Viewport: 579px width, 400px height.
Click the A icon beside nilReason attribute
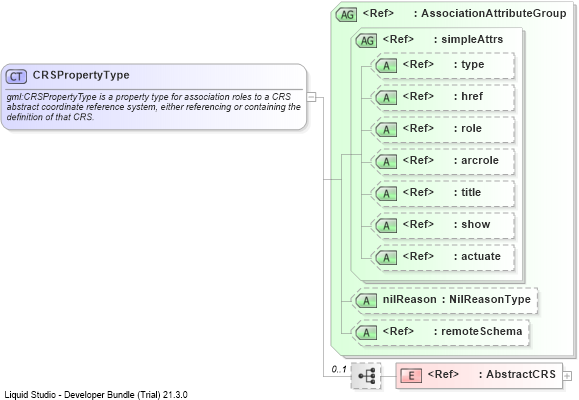(x=366, y=301)
